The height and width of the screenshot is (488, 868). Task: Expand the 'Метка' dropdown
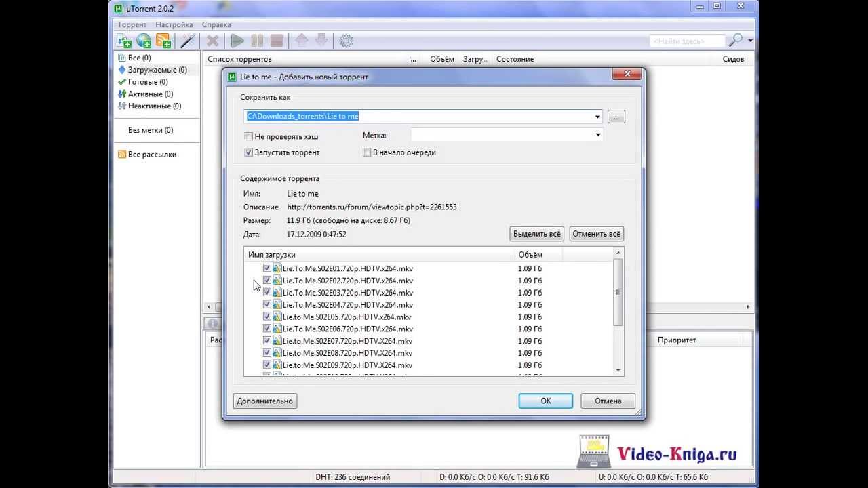coord(597,135)
